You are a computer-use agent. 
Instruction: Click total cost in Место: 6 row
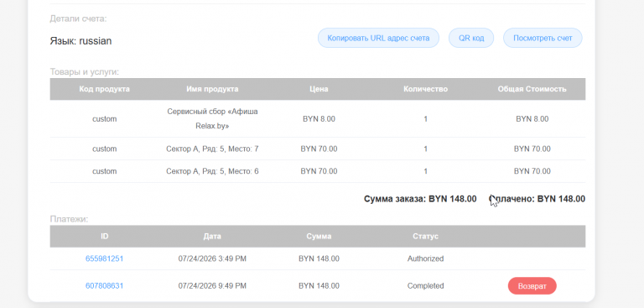532,171
